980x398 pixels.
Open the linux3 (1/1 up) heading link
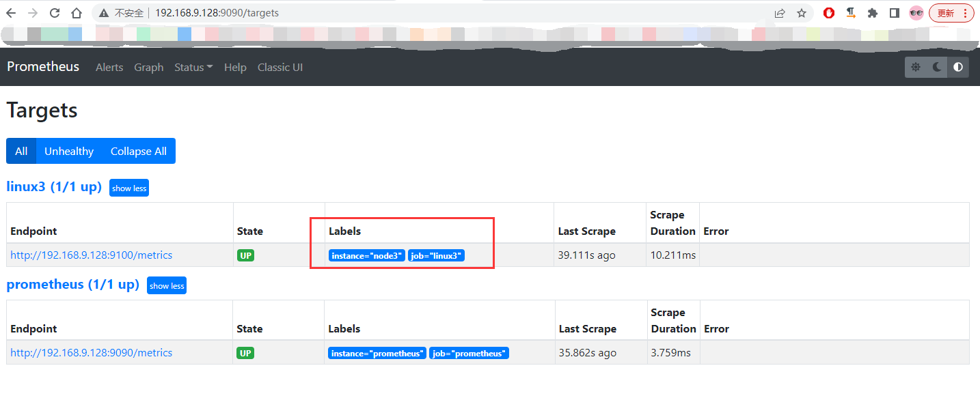[54, 186]
